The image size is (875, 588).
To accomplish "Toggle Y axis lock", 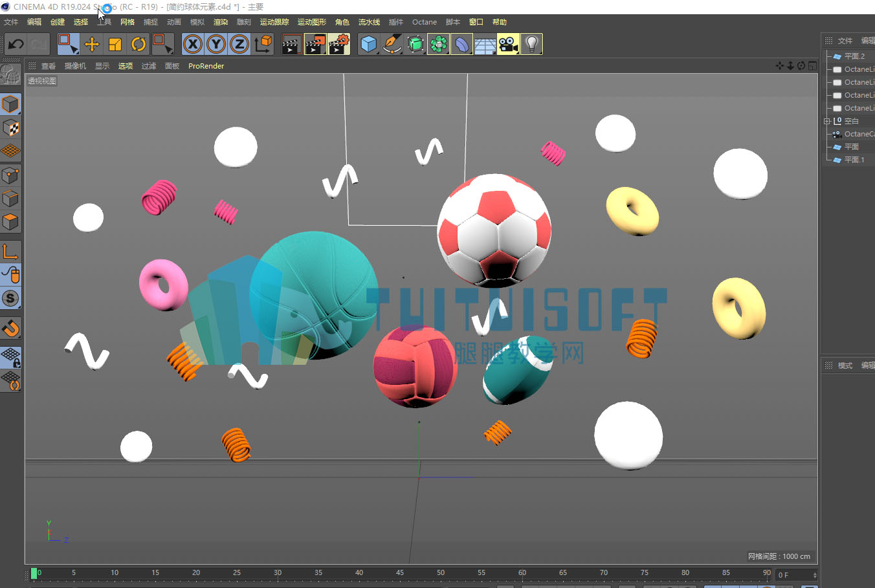I will coord(216,44).
